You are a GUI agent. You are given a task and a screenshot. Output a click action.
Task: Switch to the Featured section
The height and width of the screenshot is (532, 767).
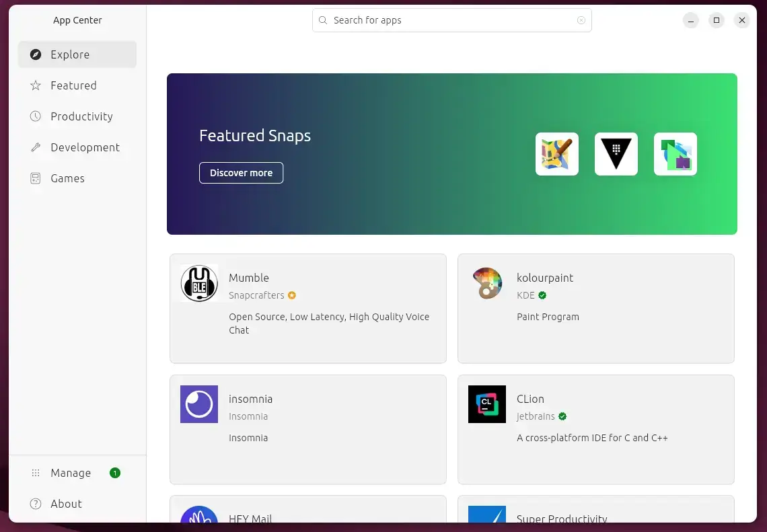[x=73, y=85]
